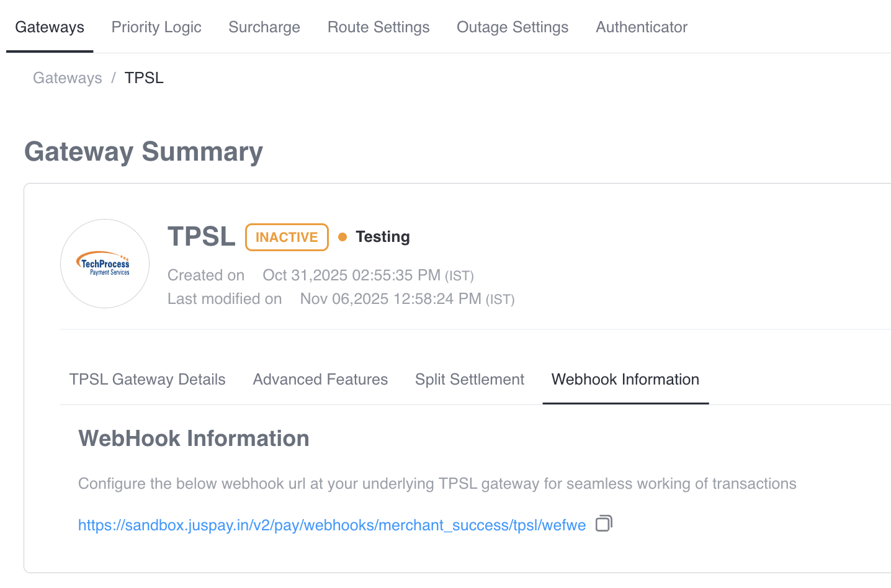Image resolution: width=891 pixels, height=588 pixels.
Task: Select the Authenticator tab
Action: click(x=642, y=27)
